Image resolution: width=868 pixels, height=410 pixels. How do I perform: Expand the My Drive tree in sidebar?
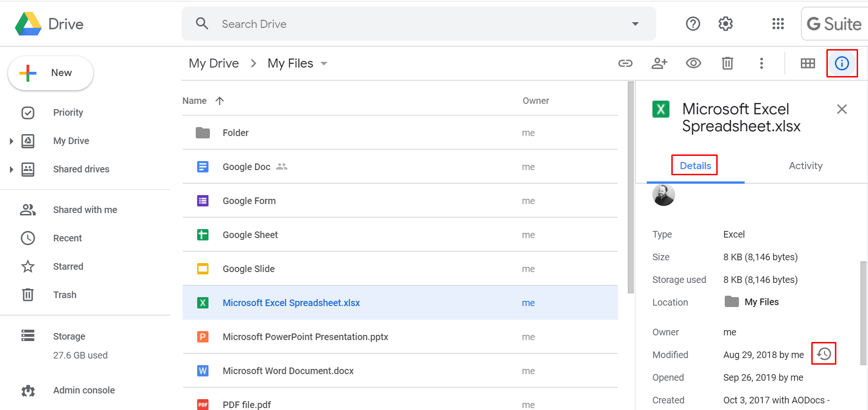point(11,141)
